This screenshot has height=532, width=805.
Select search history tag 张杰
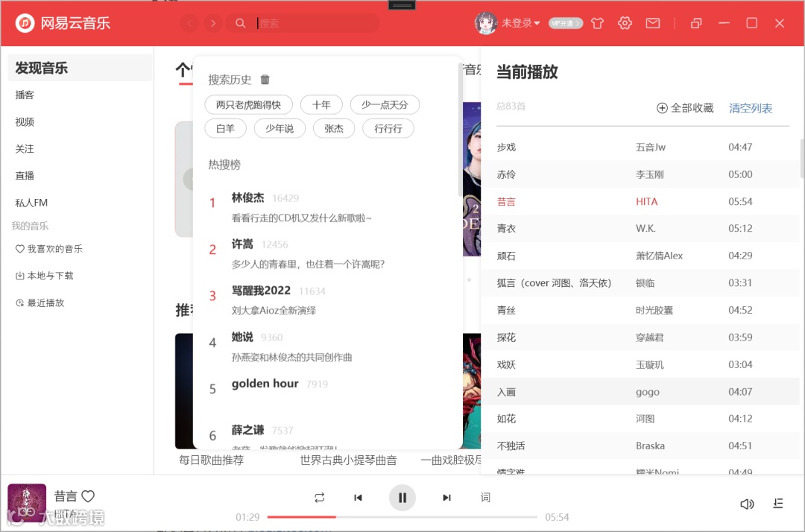click(334, 128)
